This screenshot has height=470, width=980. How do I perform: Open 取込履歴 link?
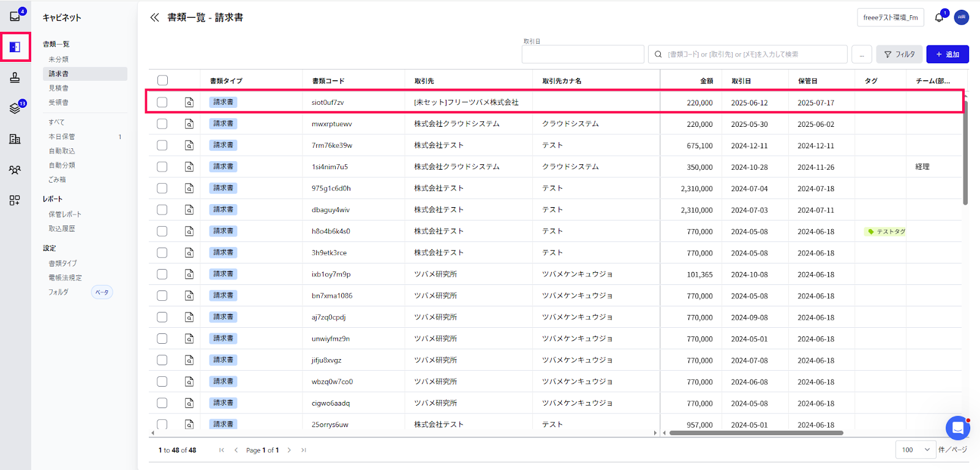pos(62,229)
